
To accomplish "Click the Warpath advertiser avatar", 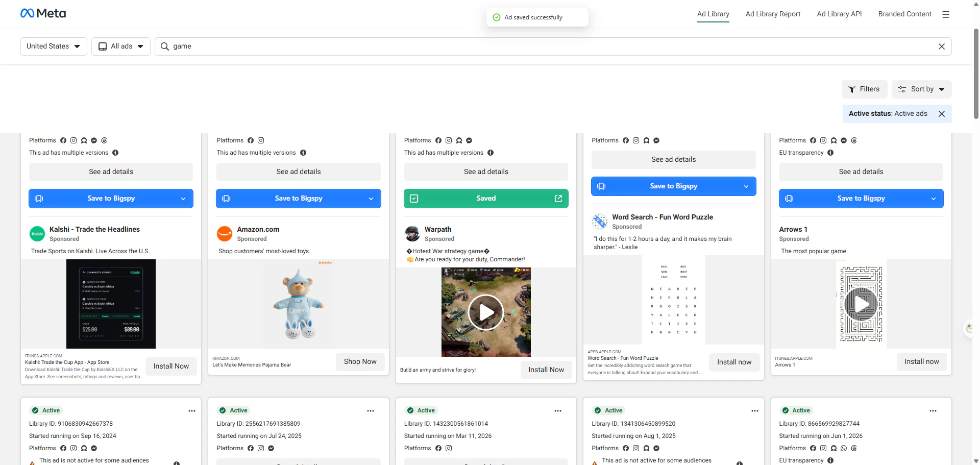I will click(x=412, y=234).
